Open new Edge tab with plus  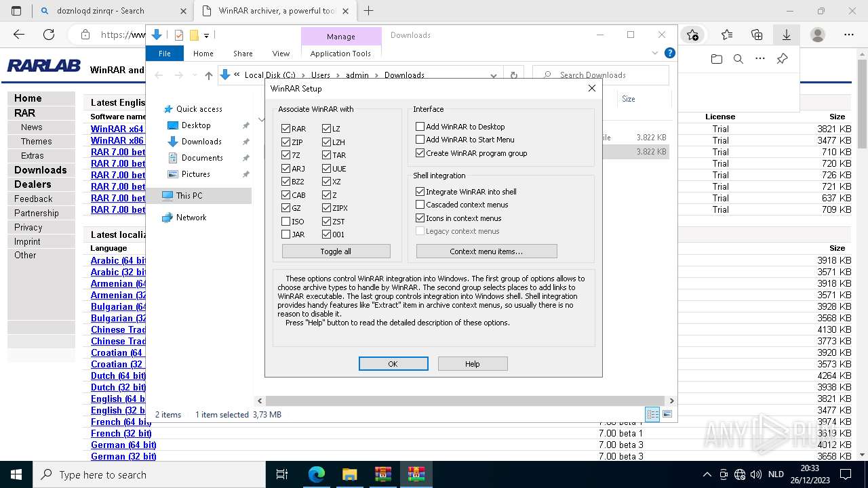pos(369,11)
